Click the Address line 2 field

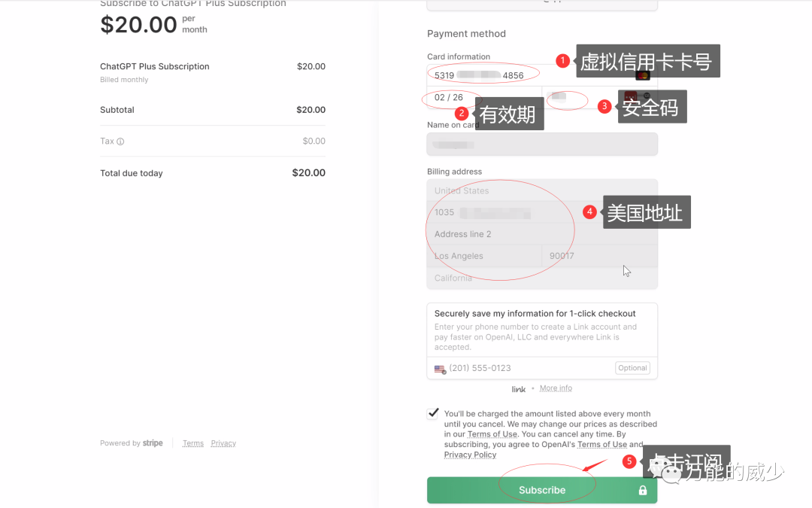(541, 234)
